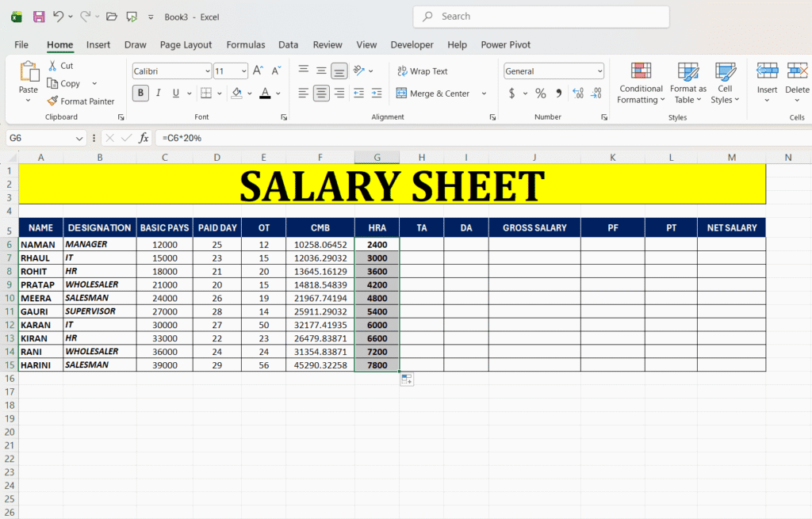Viewport: 812px width, 519px height.
Task: Toggle Align Left horizontal alignment
Action: coord(304,93)
